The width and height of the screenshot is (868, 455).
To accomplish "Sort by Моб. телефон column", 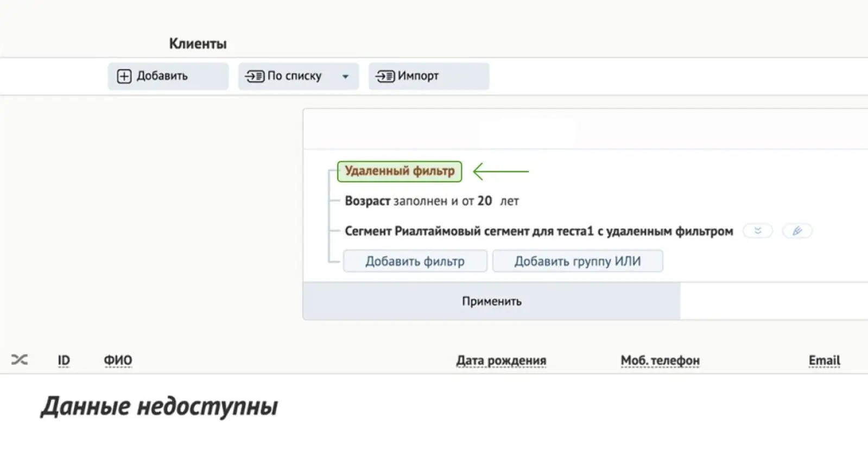I will coord(660,361).
